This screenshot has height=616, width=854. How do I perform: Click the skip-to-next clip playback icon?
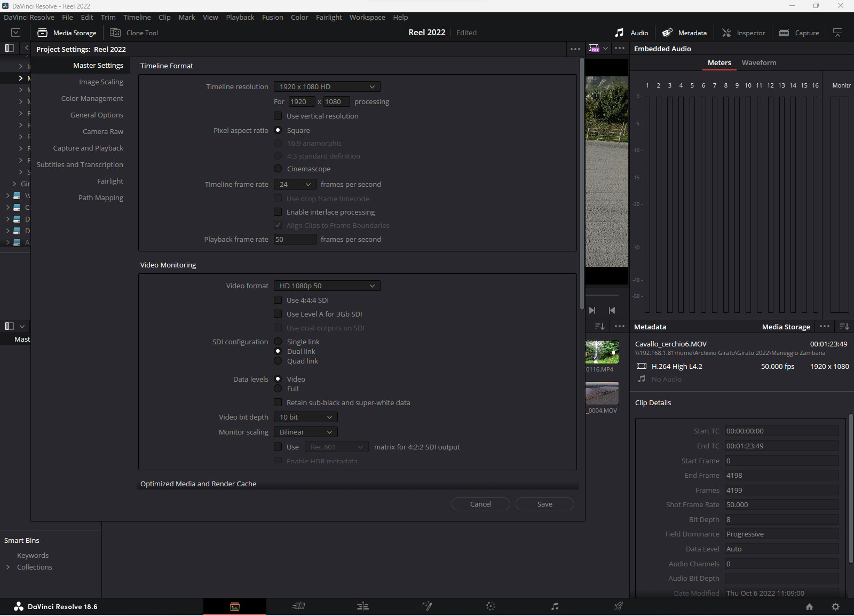(592, 310)
